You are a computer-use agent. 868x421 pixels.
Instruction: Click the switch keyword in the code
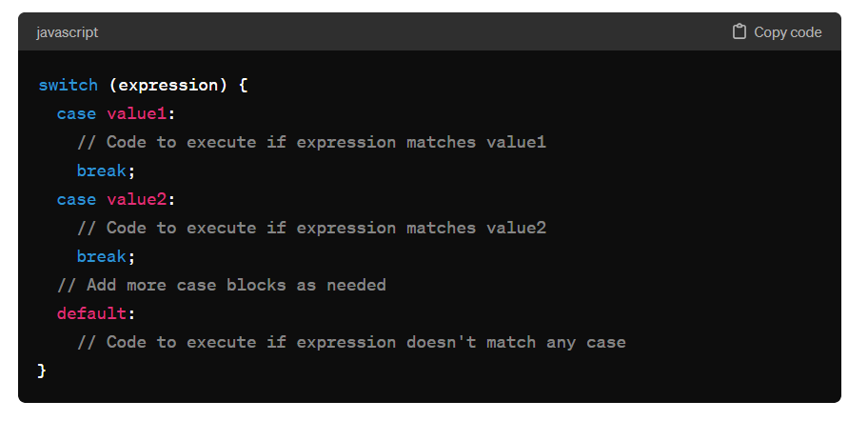(68, 85)
